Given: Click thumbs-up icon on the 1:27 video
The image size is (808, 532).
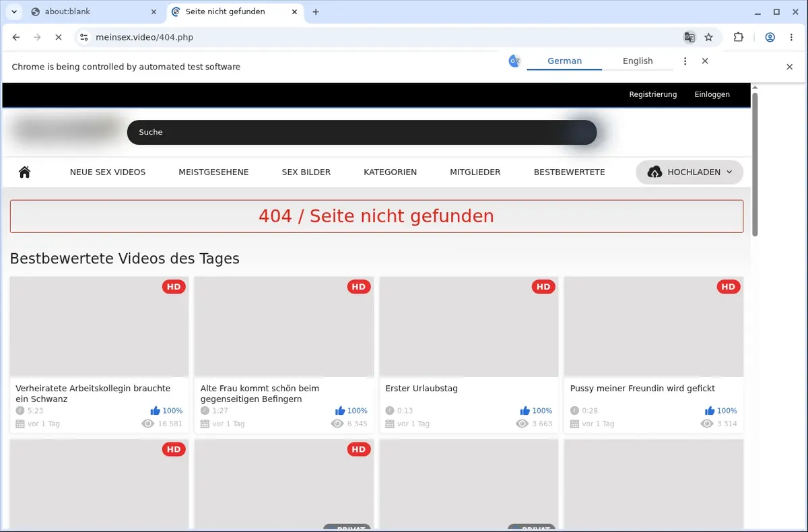Looking at the screenshot, I should point(340,410).
